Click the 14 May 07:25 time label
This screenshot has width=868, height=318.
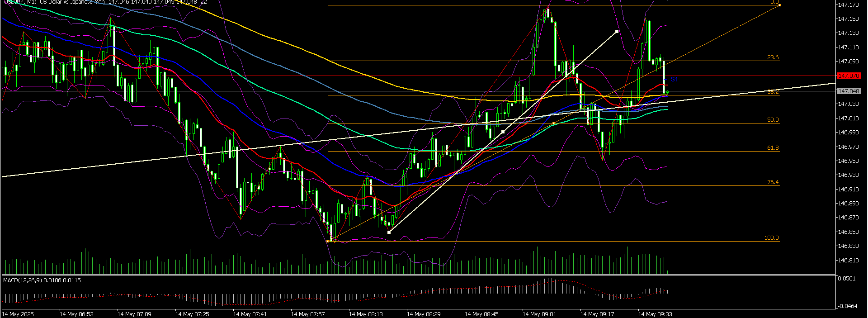(x=192, y=314)
